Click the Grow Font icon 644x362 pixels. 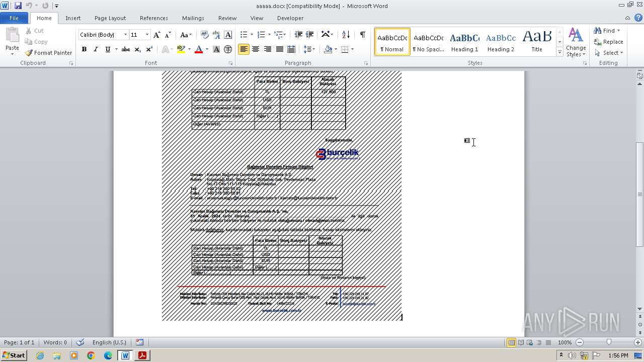pos(157,35)
